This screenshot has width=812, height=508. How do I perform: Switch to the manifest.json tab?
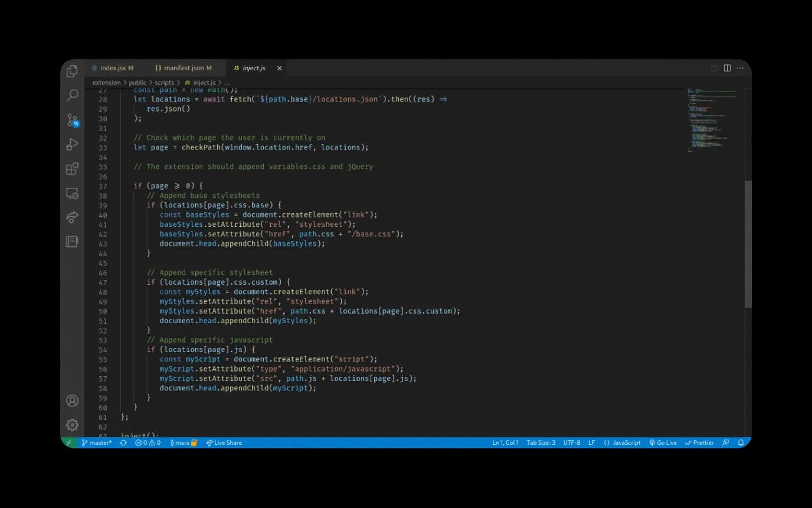click(x=184, y=67)
